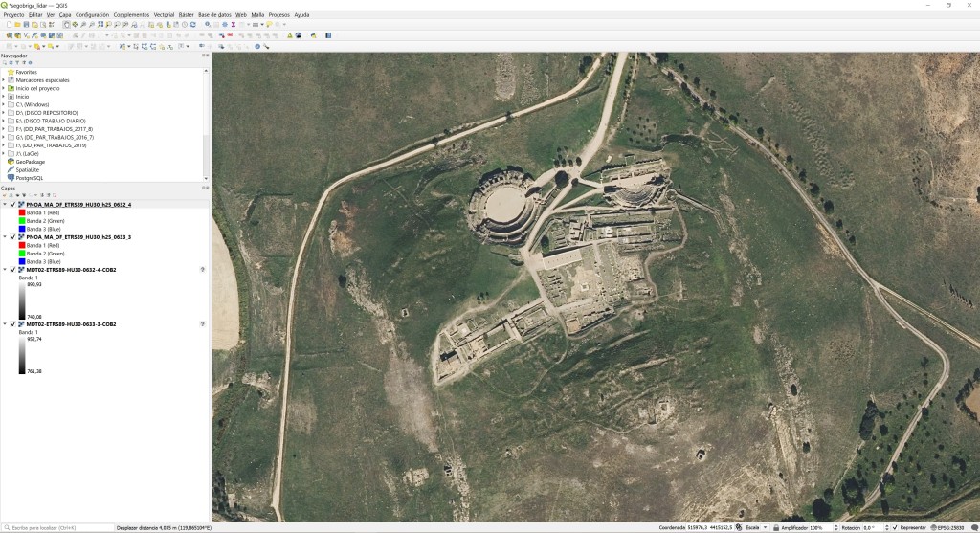Click the red Banda 1 swatch of first layer
The width and height of the screenshot is (980, 533).
(21, 213)
